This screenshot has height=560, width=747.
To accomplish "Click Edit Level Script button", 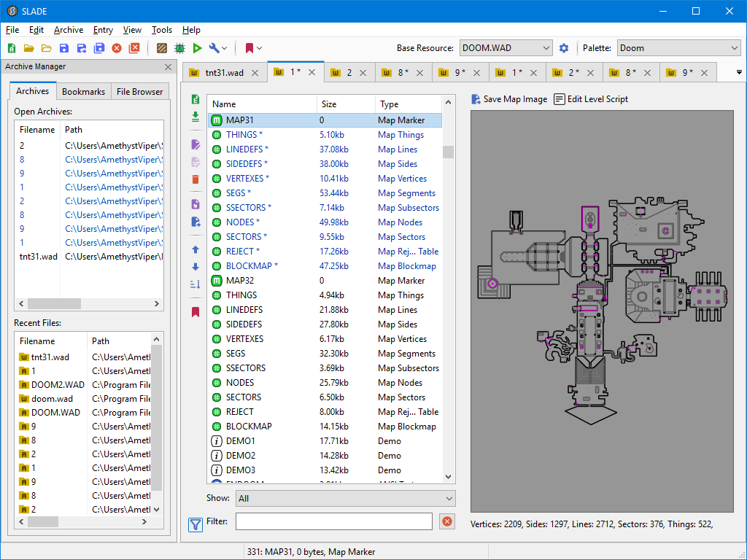I will 591,99.
